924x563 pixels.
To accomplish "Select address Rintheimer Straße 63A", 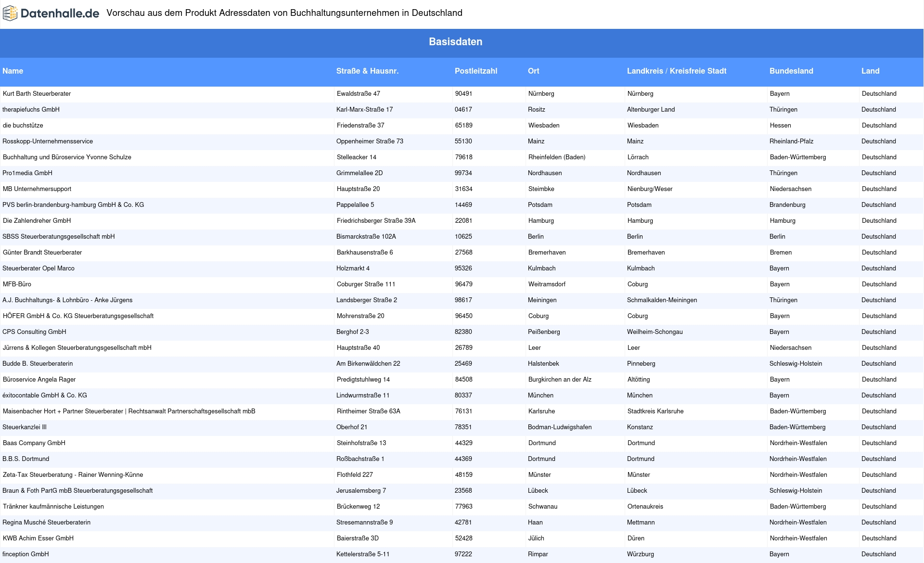I will pyautogui.click(x=369, y=411).
